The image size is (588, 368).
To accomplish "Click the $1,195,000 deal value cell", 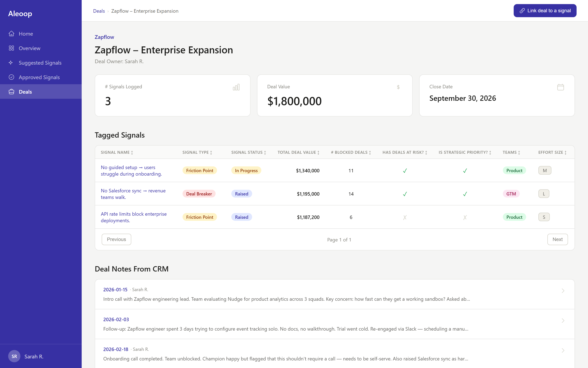I will pos(308,194).
